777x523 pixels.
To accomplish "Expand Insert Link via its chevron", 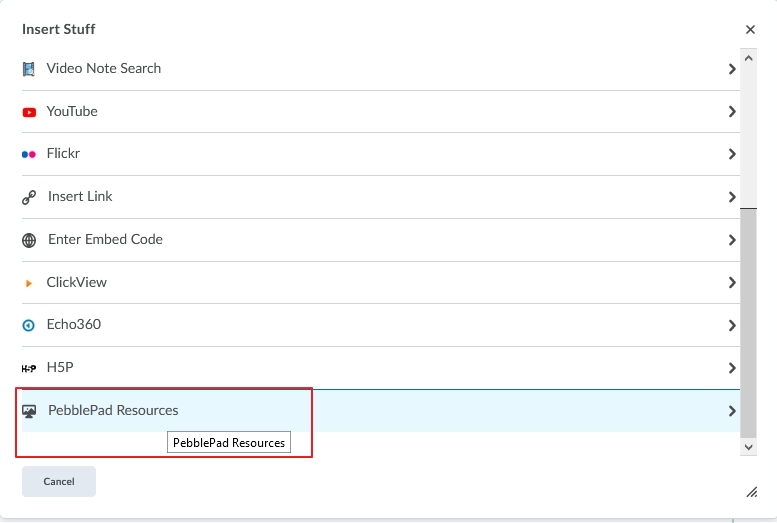I will coord(732,197).
